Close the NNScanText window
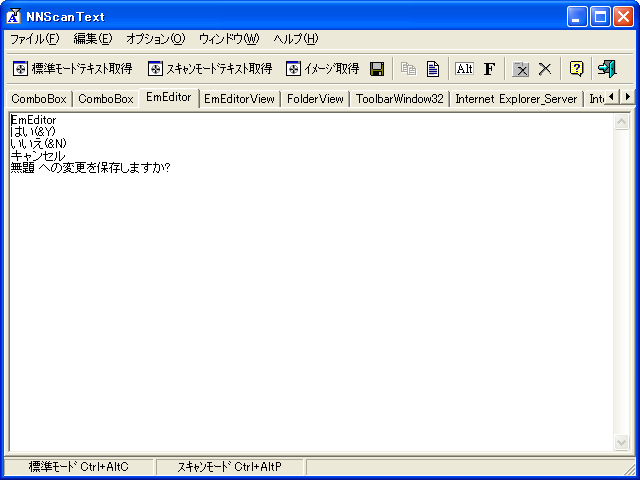Image resolution: width=640 pixels, height=480 pixels. (623, 17)
